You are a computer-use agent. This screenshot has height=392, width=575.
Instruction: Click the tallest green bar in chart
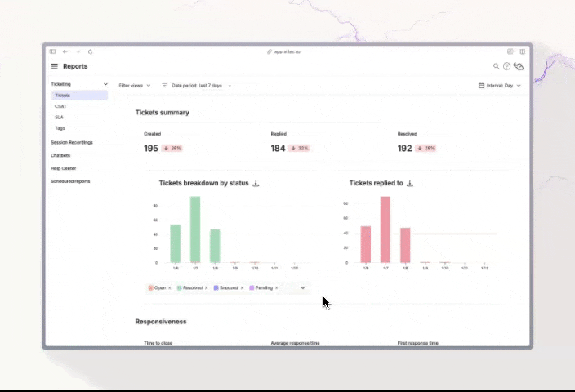click(x=195, y=229)
